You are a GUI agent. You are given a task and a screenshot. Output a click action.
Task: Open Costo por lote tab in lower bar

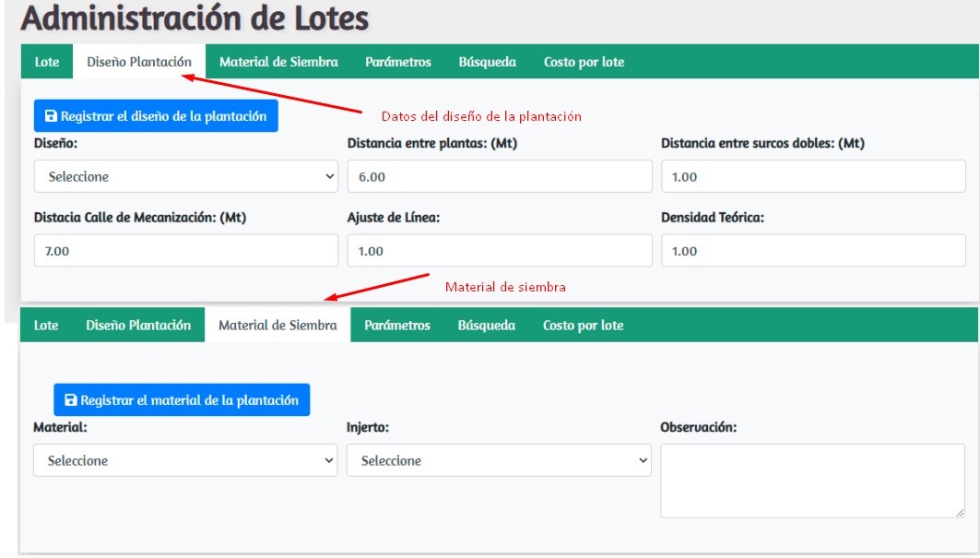point(584,325)
